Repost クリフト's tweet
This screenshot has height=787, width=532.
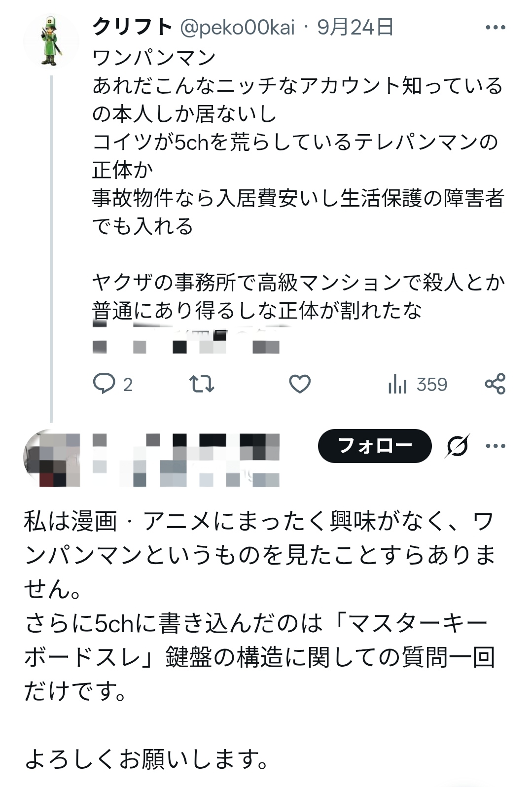click(x=202, y=384)
